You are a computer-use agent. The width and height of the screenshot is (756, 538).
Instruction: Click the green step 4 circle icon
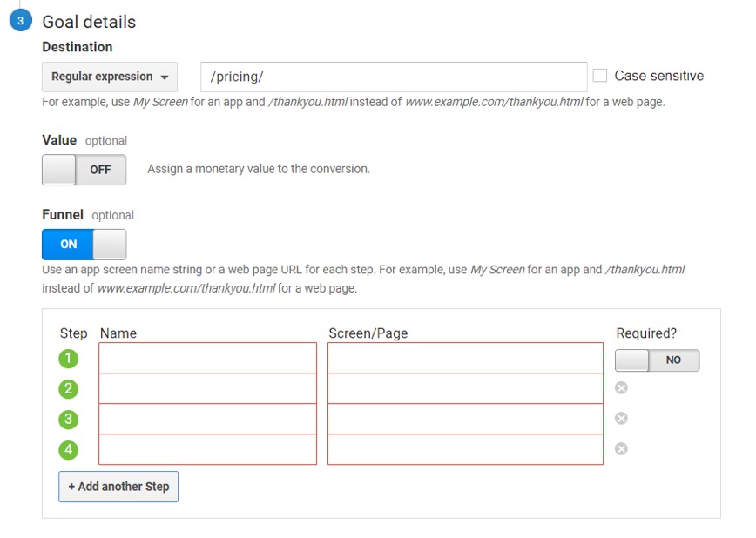(x=69, y=450)
